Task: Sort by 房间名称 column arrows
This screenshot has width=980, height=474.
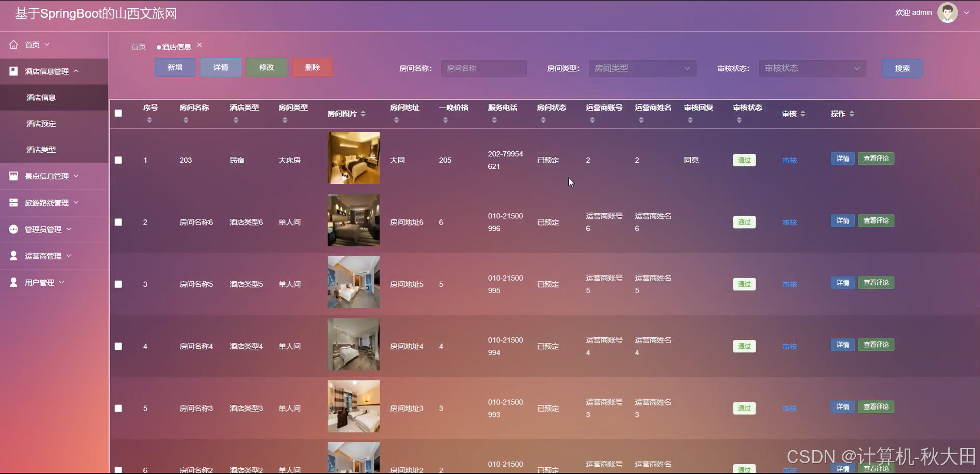Action: (x=186, y=120)
